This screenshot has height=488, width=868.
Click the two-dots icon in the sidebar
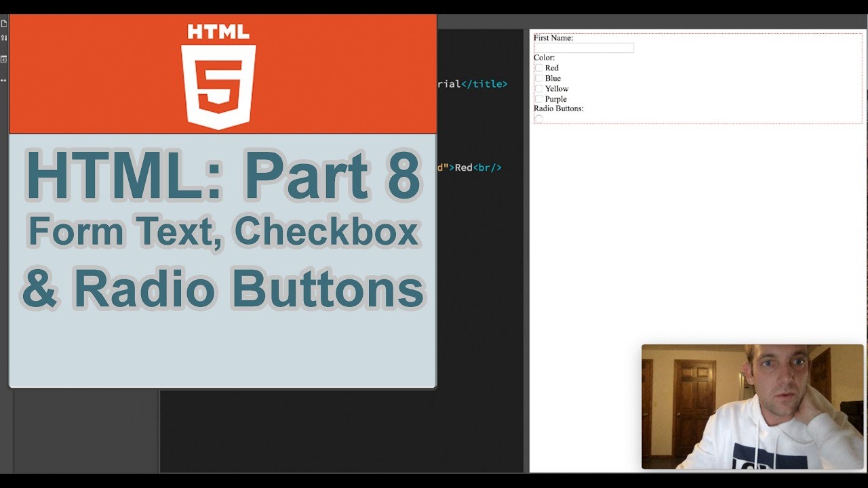coord(3,80)
